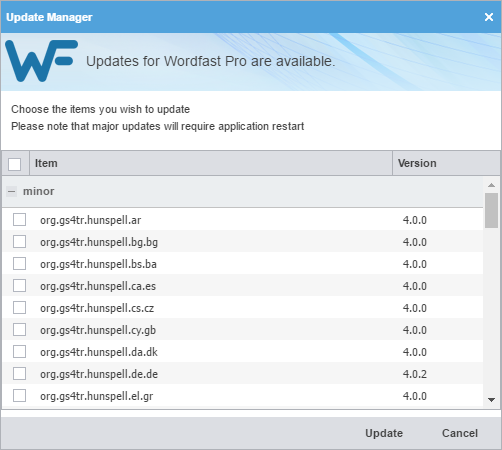502x450 pixels.
Task: Check the org.gs4tr.hunspell.ca.es checkbox
Action: pyautogui.click(x=19, y=286)
